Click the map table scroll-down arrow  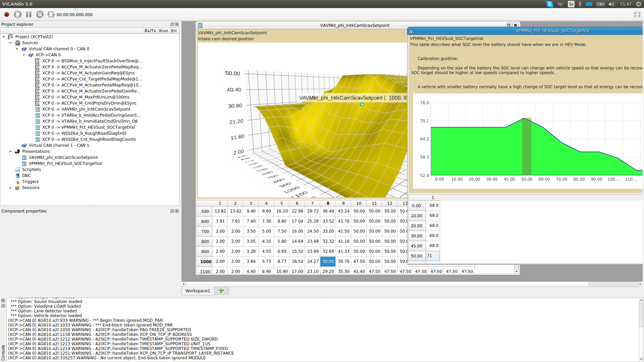click(x=517, y=271)
